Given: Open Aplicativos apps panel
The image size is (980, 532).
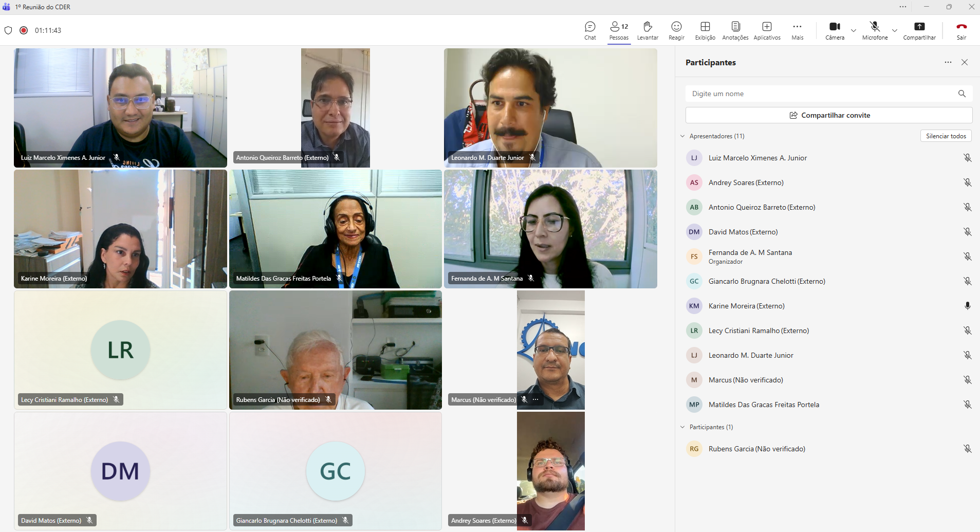Looking at the screenshot, I should point(767,30).
